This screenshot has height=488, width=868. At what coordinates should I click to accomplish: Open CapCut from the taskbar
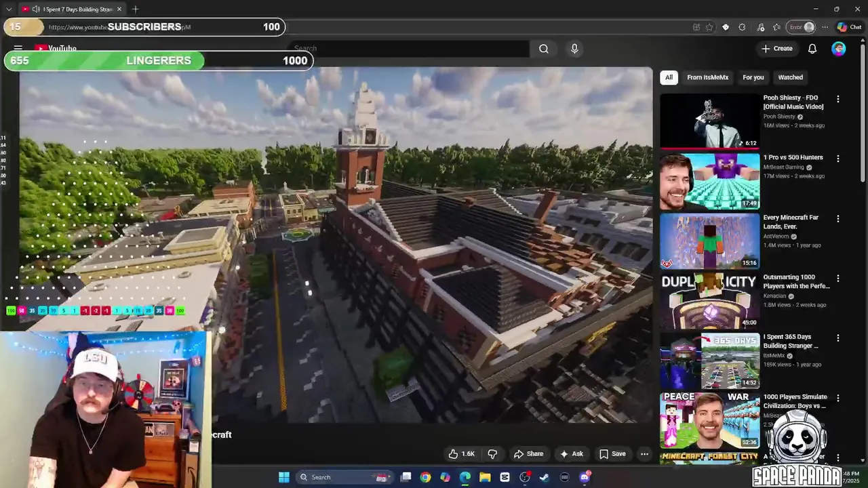[x=505, y=477]
